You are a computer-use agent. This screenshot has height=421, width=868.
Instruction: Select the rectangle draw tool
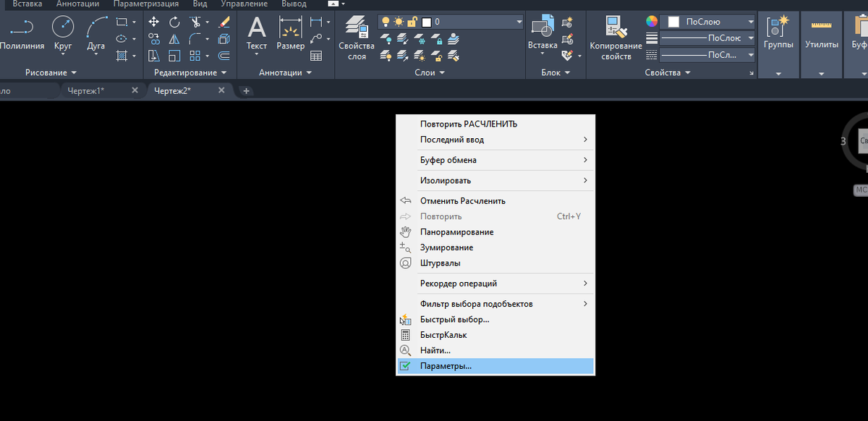coord(122,22)
